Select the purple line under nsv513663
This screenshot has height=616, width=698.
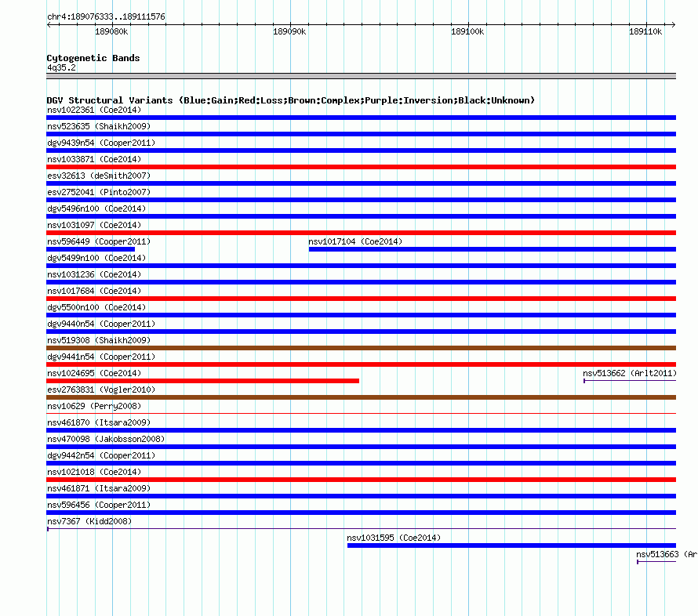pyautogui.click(x=656, y=562)
